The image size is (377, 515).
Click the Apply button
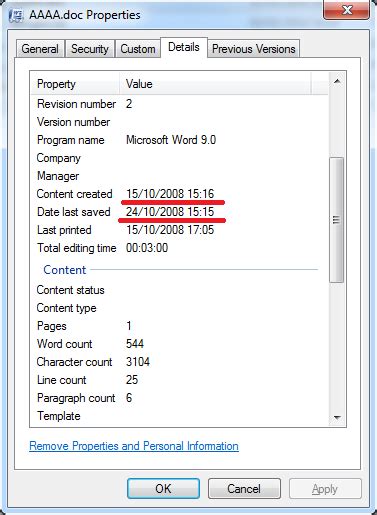(x=325, y=489)
